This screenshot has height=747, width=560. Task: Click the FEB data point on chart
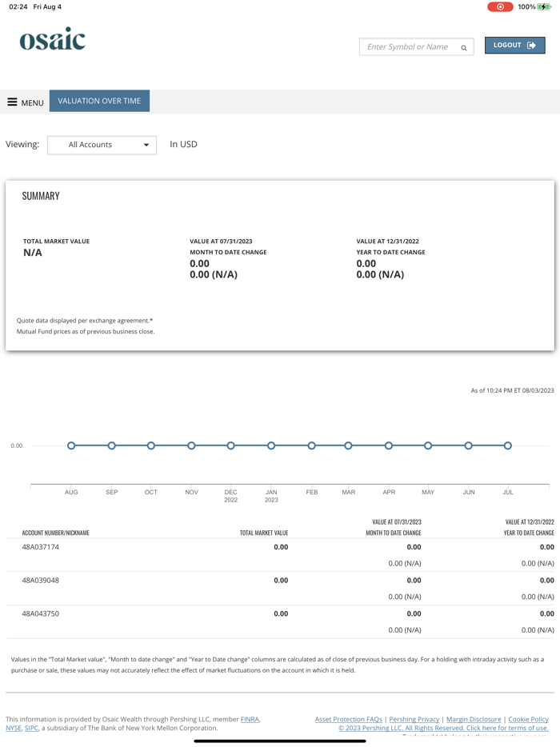(x=312, y=446)
